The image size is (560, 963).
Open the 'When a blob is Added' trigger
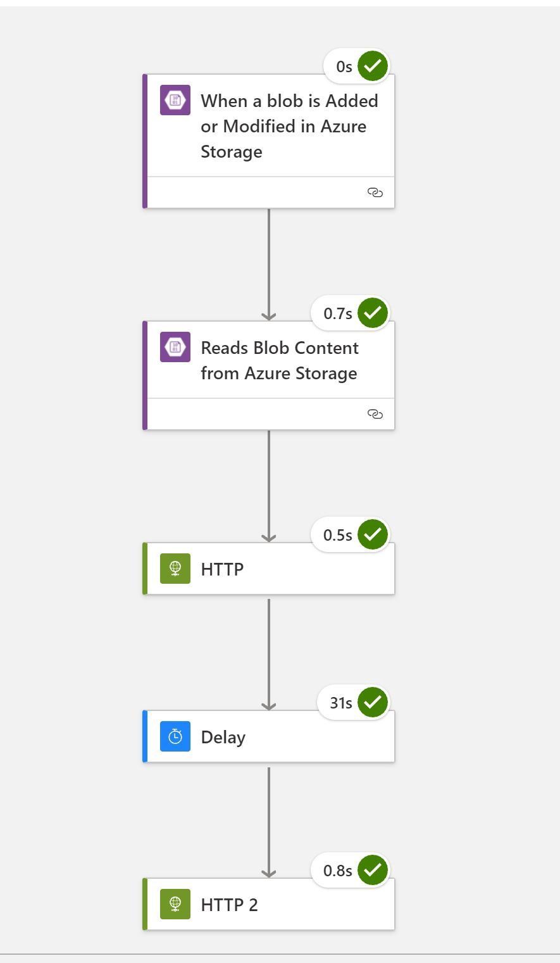tap(289, 127)
